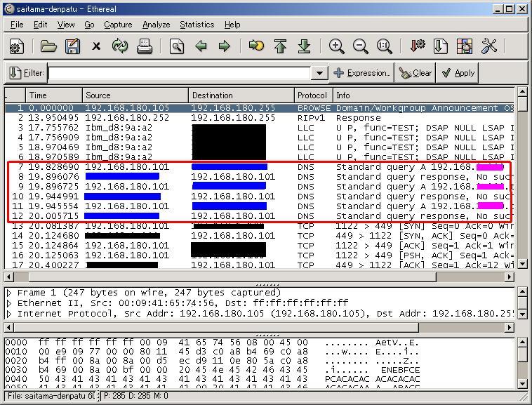Go back with the left arrow icon

point(201,46)
